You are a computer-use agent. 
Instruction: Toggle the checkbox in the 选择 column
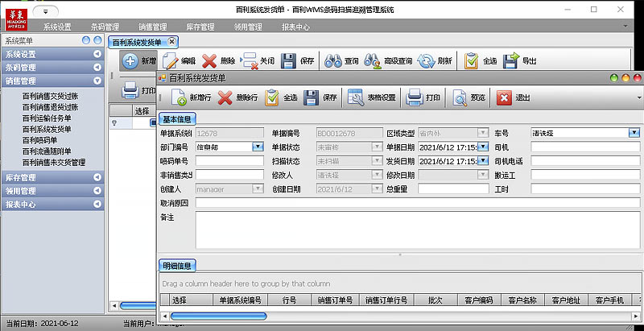point(153,123)
